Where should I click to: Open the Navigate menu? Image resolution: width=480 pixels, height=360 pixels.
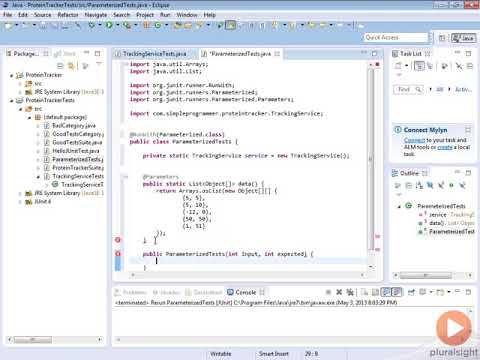(96, 15)
